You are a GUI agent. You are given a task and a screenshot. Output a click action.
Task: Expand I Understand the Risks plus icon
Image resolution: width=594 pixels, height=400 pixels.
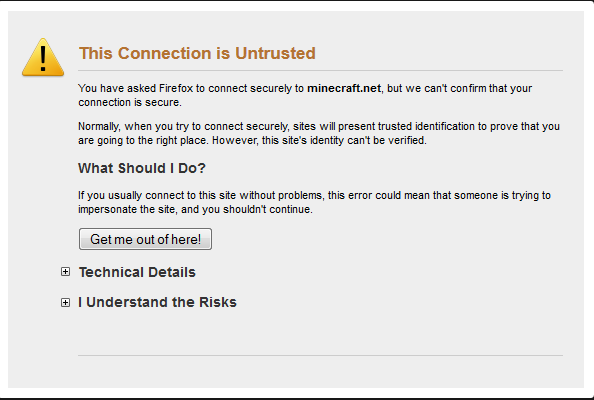click(x=66, y=302)
